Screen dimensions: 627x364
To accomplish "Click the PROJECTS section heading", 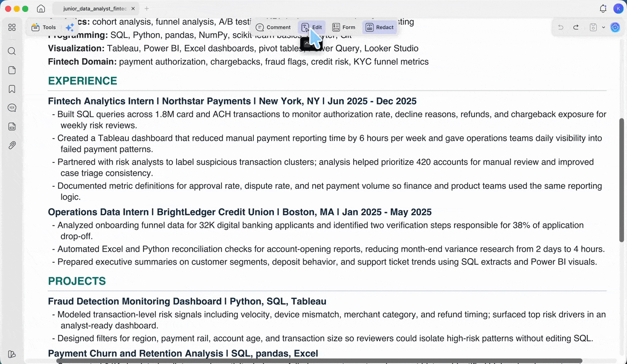I will (x=77, y=281).
